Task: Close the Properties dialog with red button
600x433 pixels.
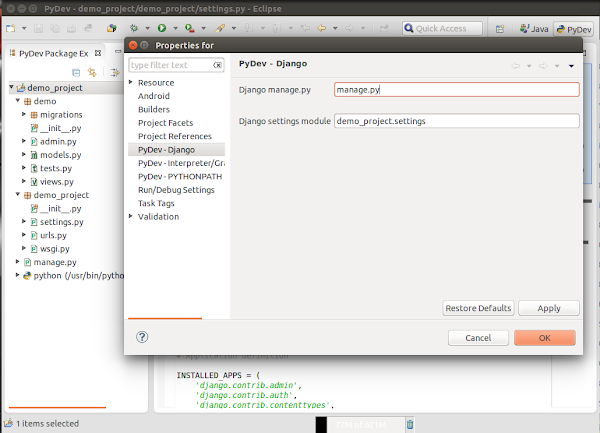Action: [133, 45]
